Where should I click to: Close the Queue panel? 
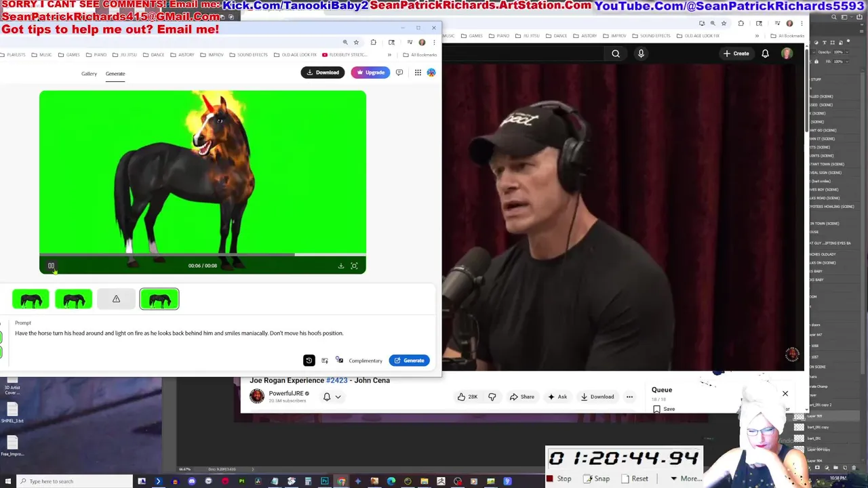click(x=785, y=393)
